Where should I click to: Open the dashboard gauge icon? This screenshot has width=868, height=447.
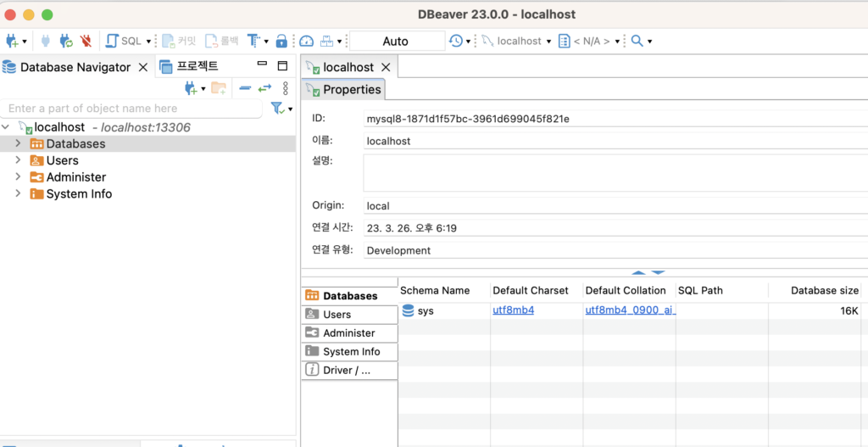click(x=306, y=41)
